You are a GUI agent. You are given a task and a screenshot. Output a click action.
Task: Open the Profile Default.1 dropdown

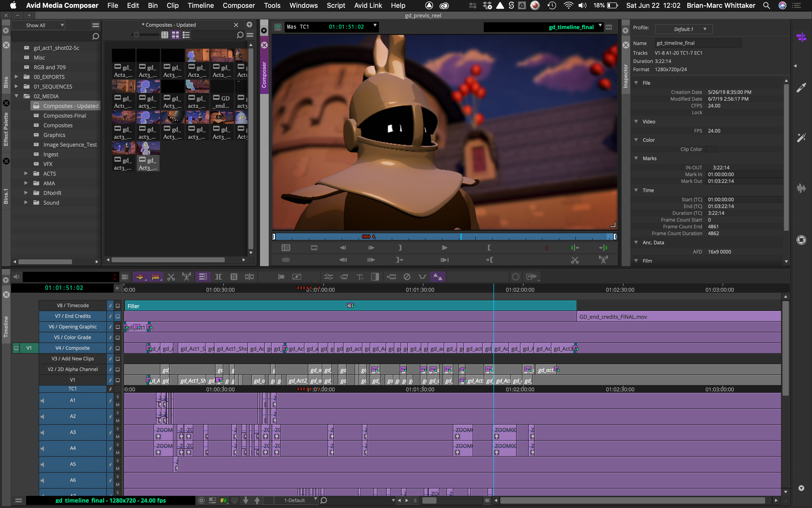(684, 29)
